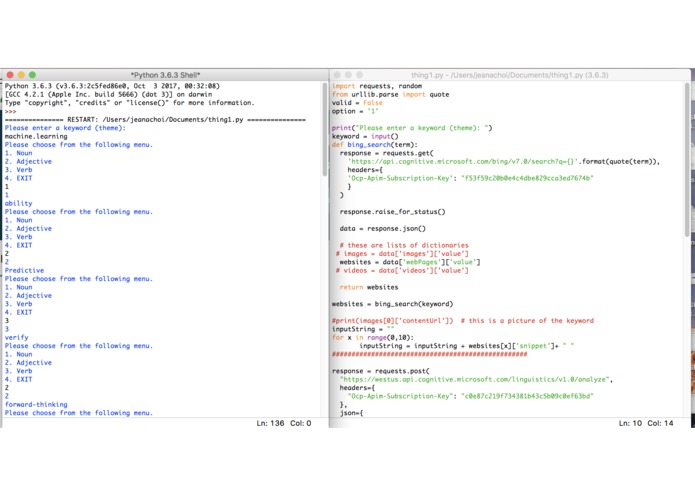Click the bing/v7.0/search URL string line

pos(504,162)
